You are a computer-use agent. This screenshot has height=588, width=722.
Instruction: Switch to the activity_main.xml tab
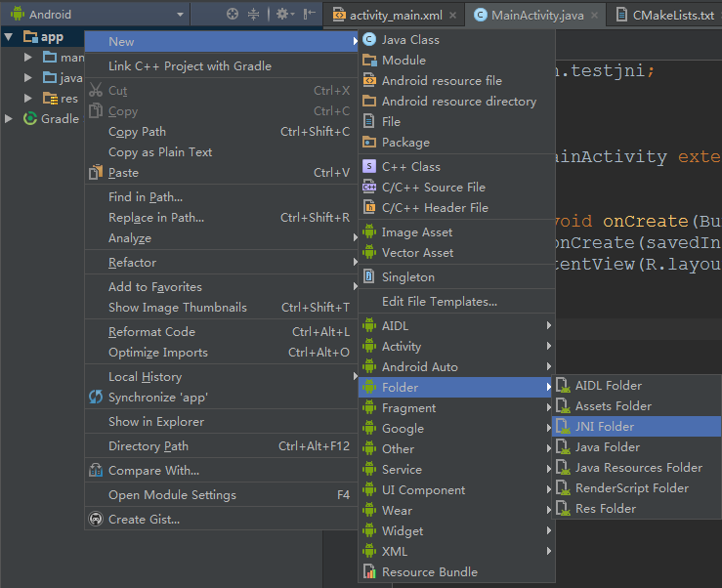[x=394, y=16]
